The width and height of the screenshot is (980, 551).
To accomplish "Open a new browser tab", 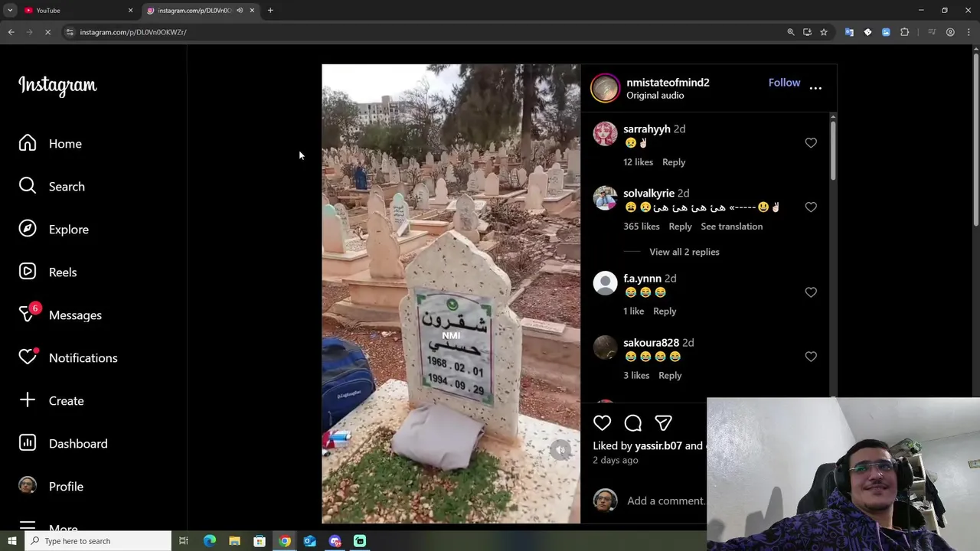I will pos(270,10).
